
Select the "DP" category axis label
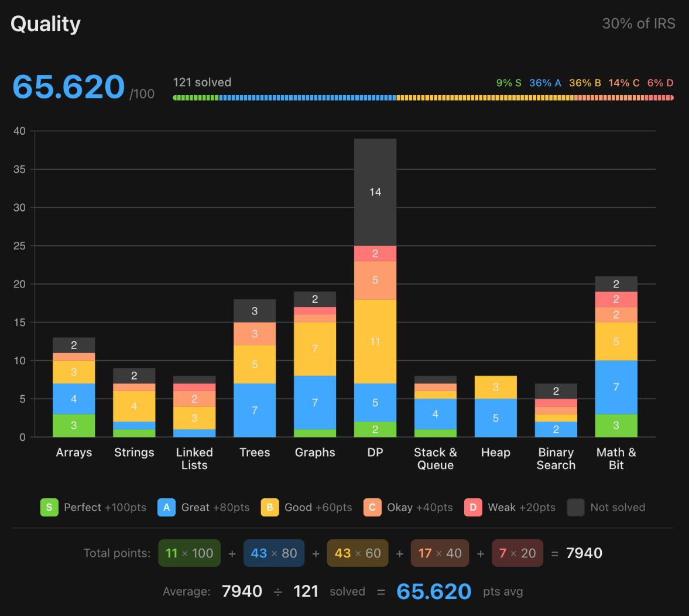375,452
